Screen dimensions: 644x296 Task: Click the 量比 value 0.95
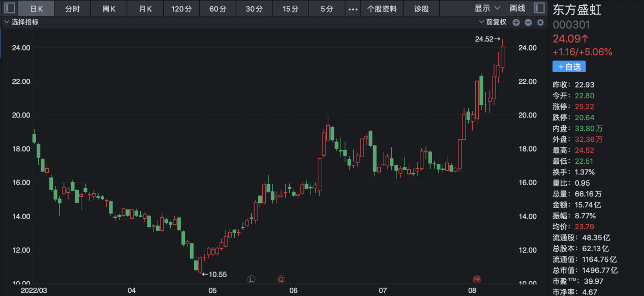point(582,183)
